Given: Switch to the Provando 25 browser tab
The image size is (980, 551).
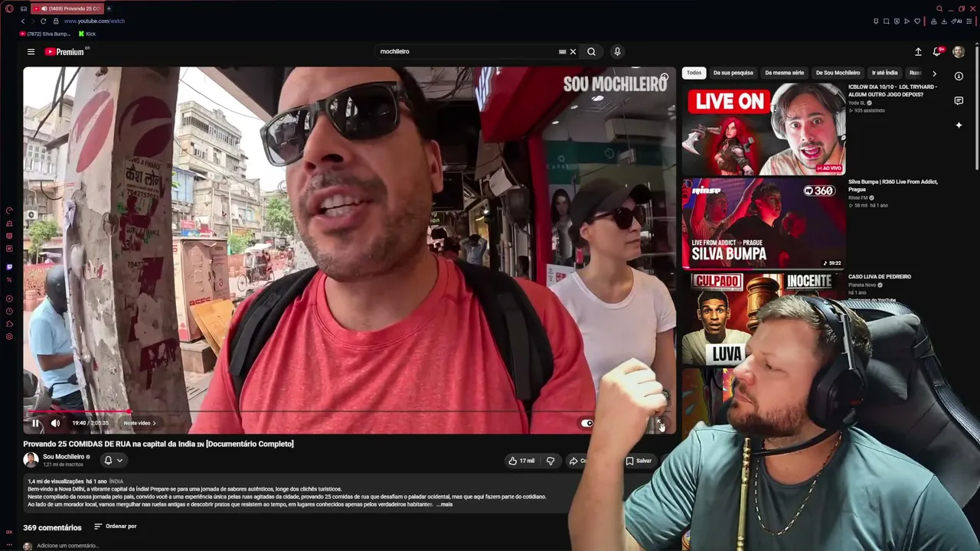Looking at the screenshot, I should pos(67,8).
